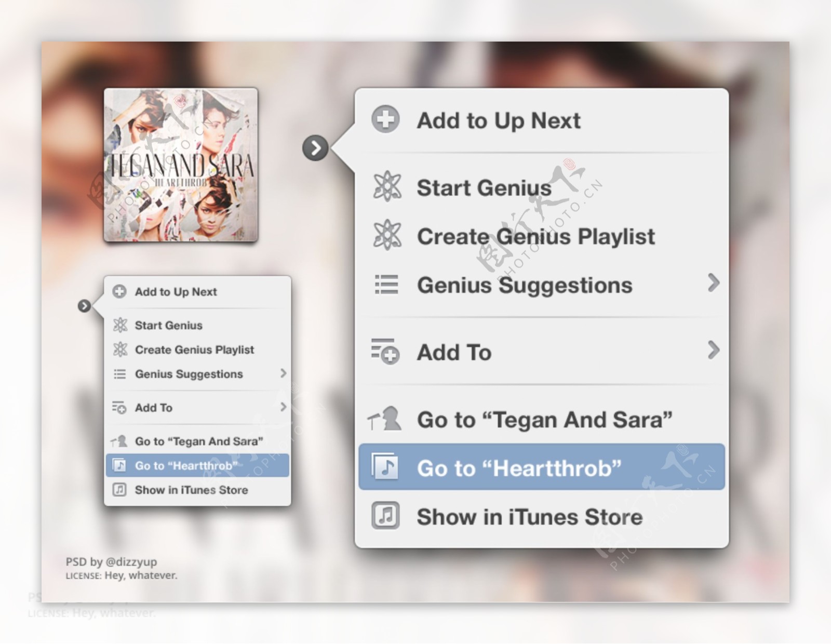Click the artist icon beside large Go to "Tegan And Sara"
Image resolution: width=831 pixels, height=644 pixels.
pyautogui.click(x=385, y=419)
